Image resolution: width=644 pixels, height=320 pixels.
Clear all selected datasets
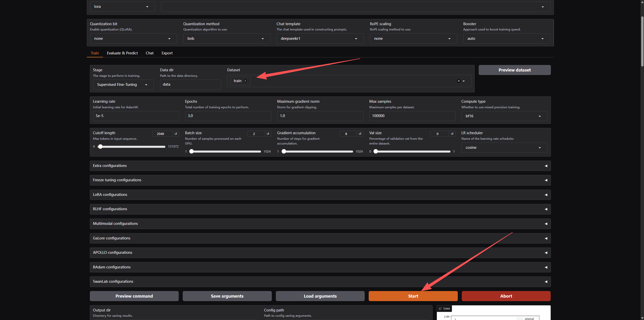click(459, 81)
